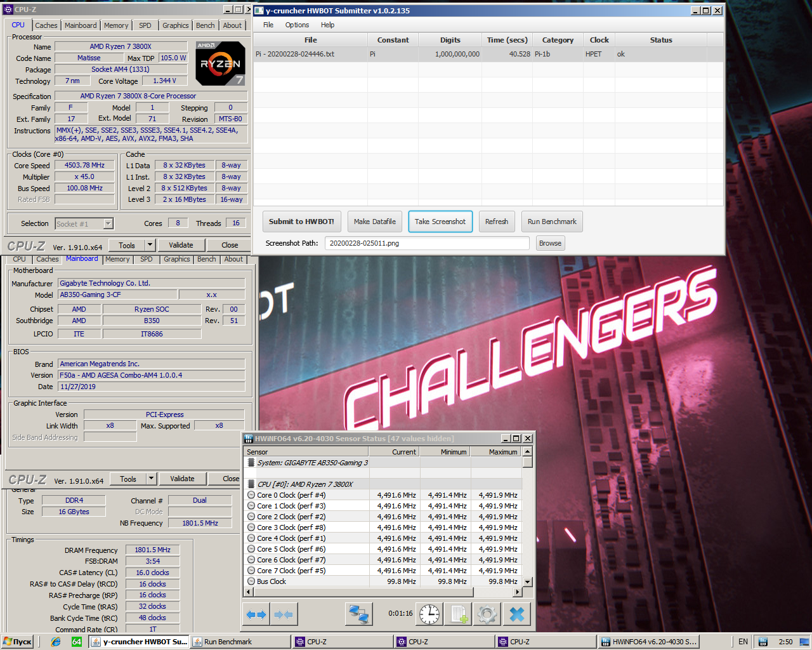Click clock icon beside Bus Clock row

coord(251,581)
